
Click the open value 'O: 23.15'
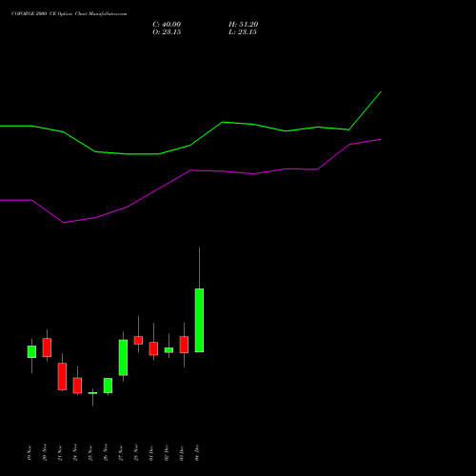(167, 32)
